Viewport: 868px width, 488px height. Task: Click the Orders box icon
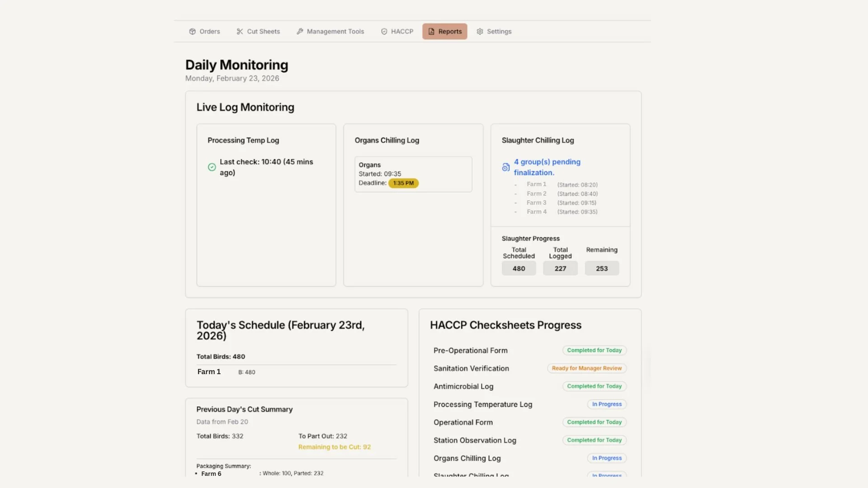tap(193, 32)
